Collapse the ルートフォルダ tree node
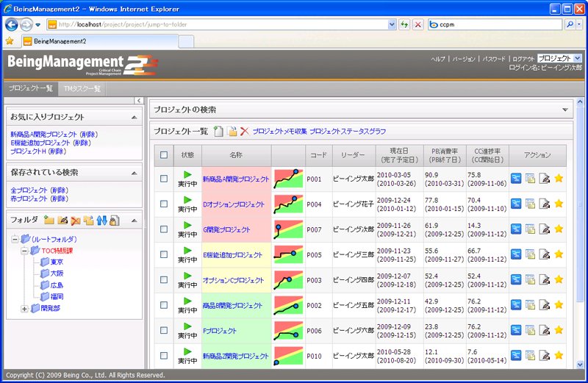 tap(15, 239)
